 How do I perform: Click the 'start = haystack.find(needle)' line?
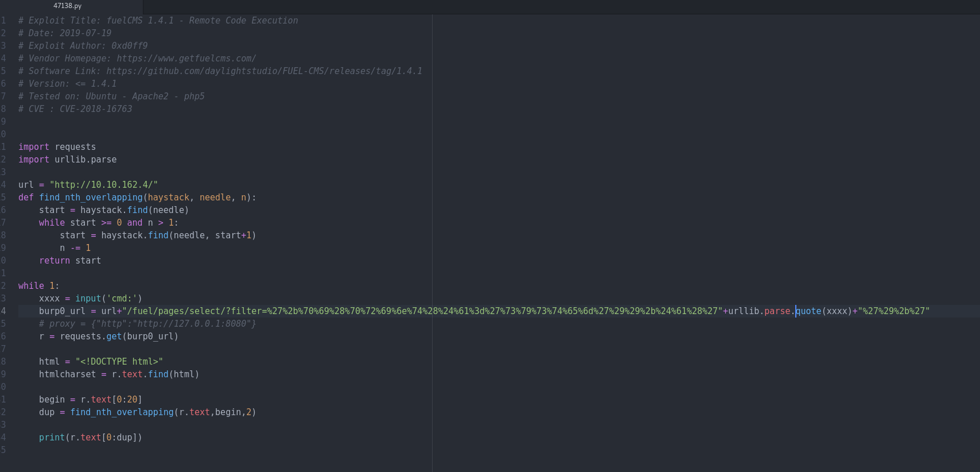pyautogui.click(x=114, y=210)
